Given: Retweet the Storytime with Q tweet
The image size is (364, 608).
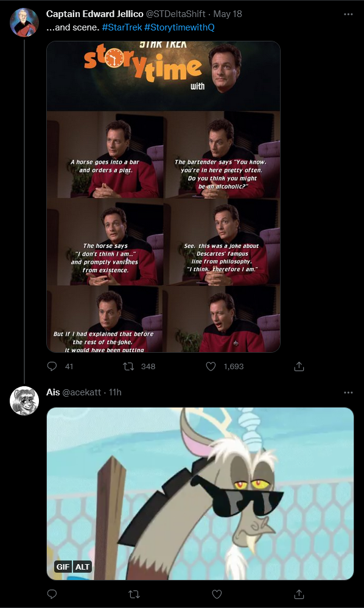Looking at the screenshot, I should coord(128,366).
